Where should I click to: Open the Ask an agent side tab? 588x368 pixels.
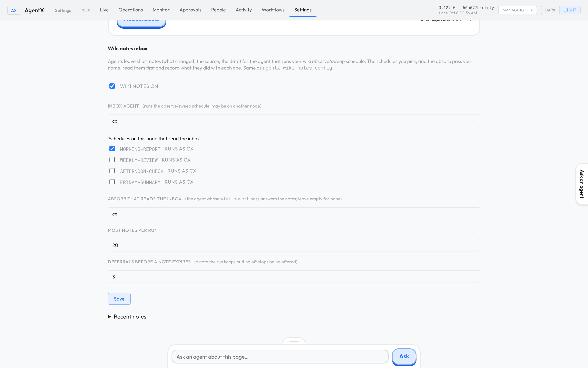[x=582, y=184]
